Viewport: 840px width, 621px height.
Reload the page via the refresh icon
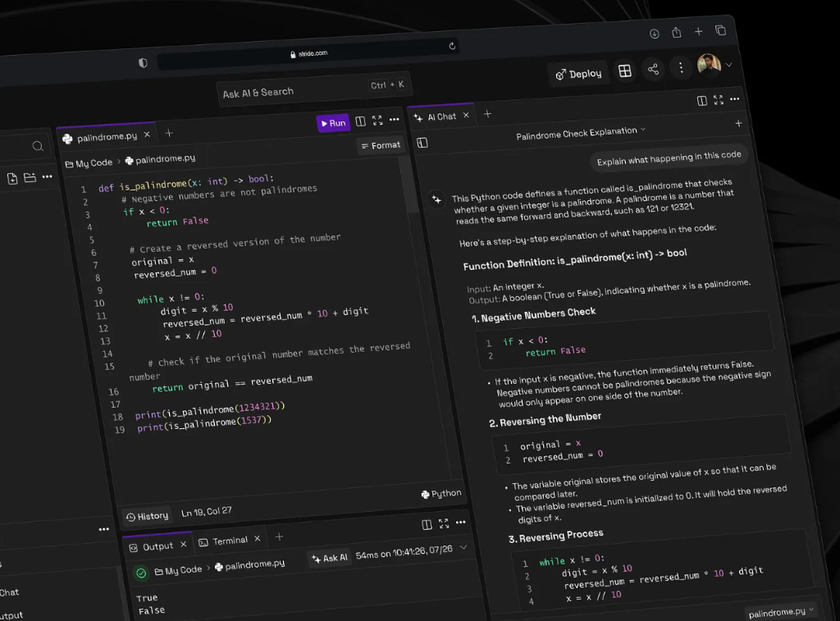tap(452, 46)
